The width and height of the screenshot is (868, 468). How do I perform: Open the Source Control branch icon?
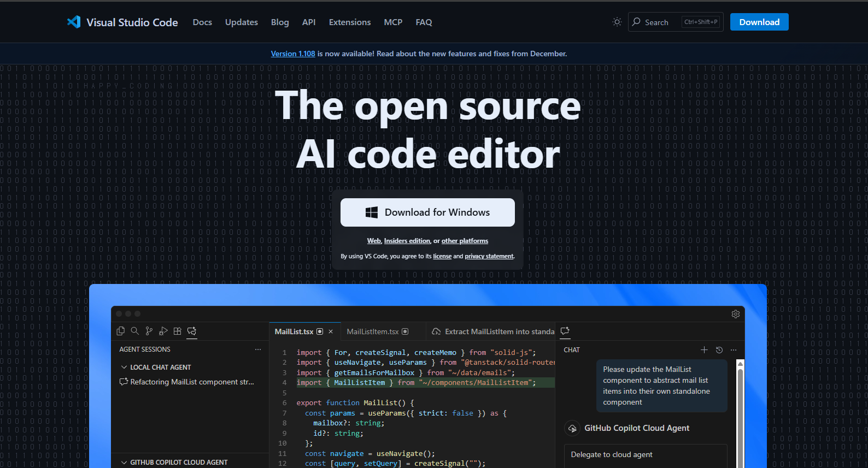pos(149,331)
